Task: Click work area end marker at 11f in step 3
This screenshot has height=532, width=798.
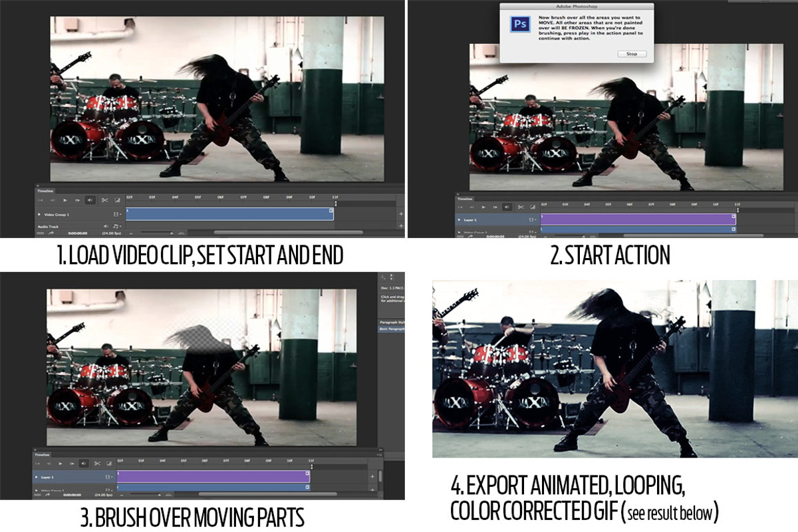Action: (x=312, y=467)
